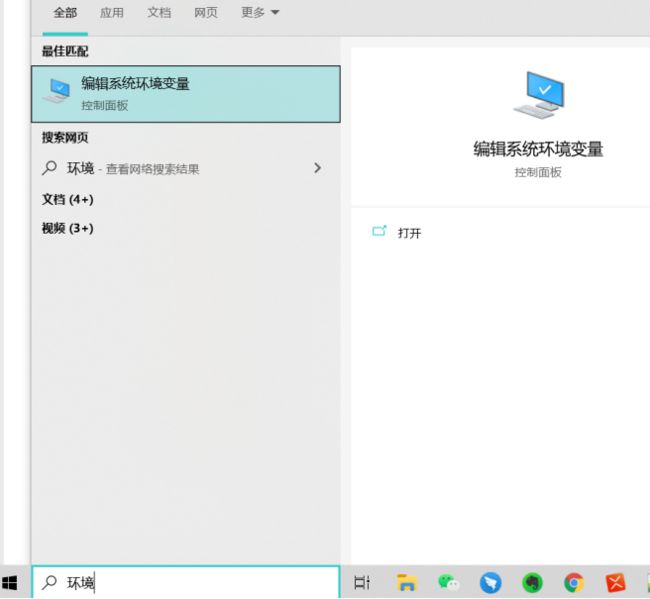The width and height of the screenshot is (650, 599).
Task: Open WeChat from taskbar
Action: click(449, 582)
